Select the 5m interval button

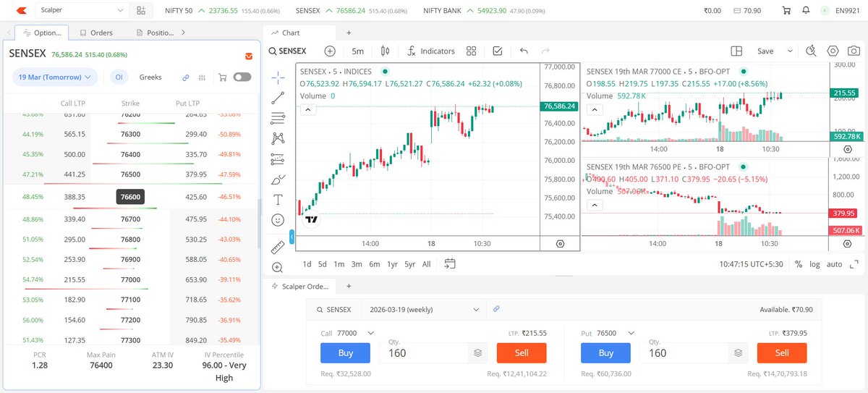[x=358, y=51]
